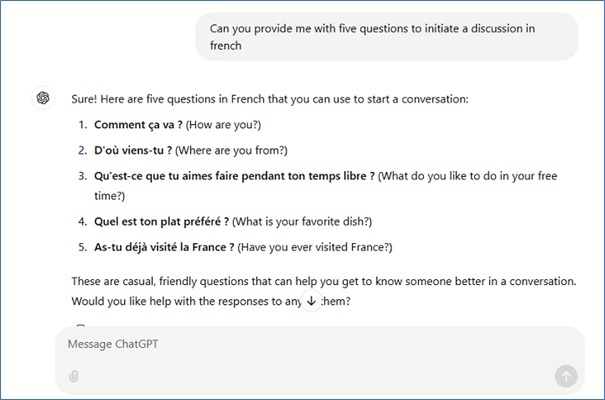Click into the Message ChatGPT input field
The width and height of the screenshot is (605, 400).
click(x=300, y=345)
